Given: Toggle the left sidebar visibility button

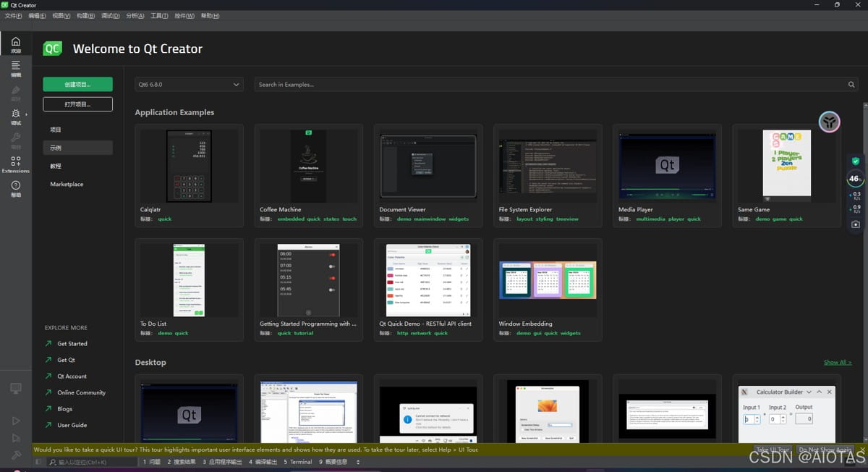Looking at the screenshot, I should point(38,462).
